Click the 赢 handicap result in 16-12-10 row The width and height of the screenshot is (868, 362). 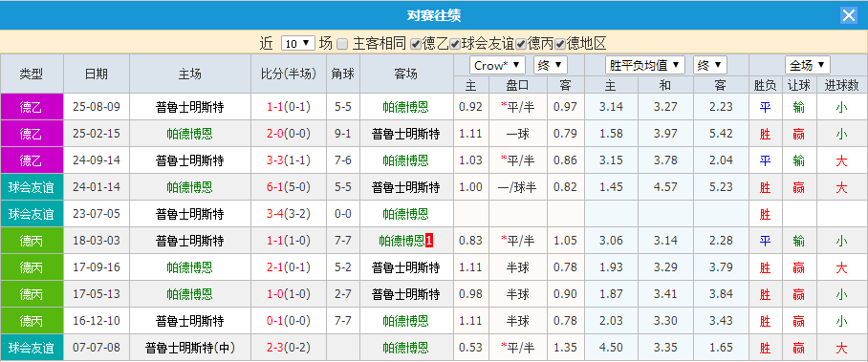(x=799, y=321)
